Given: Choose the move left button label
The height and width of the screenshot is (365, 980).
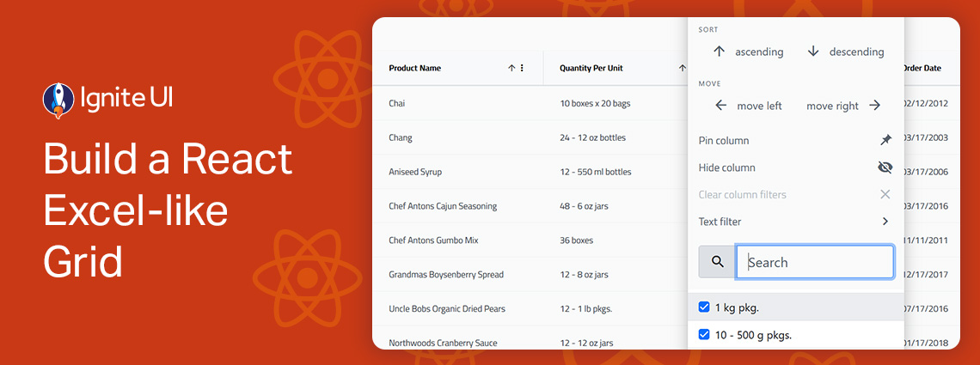Looking at the screenshot, I should pyautogui.click(x=759, y=106).
